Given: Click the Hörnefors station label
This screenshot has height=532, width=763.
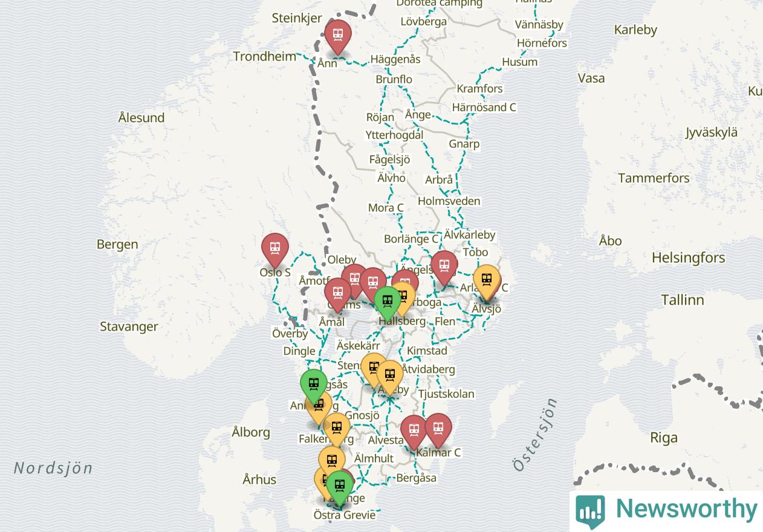Looking at the screenshot, I should 542,43.
